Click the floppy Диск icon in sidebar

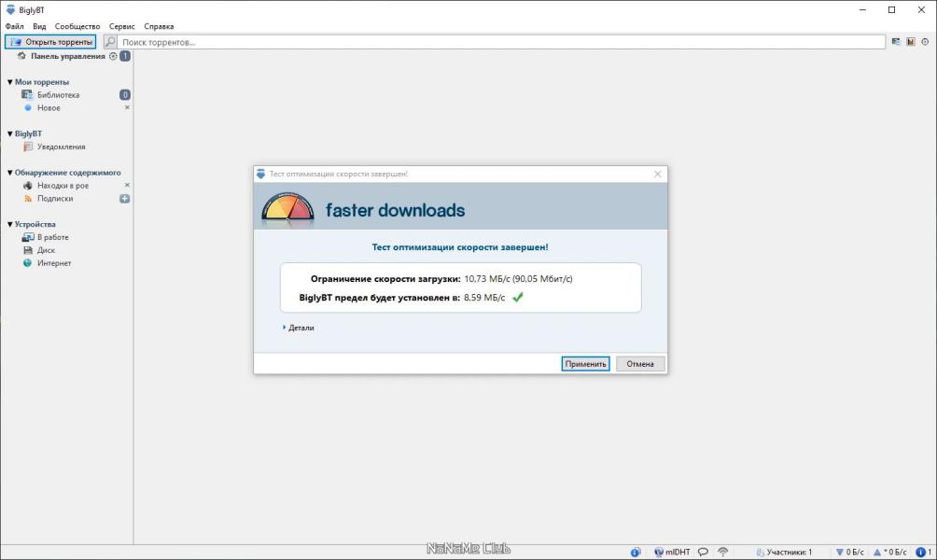pos(27,250)
